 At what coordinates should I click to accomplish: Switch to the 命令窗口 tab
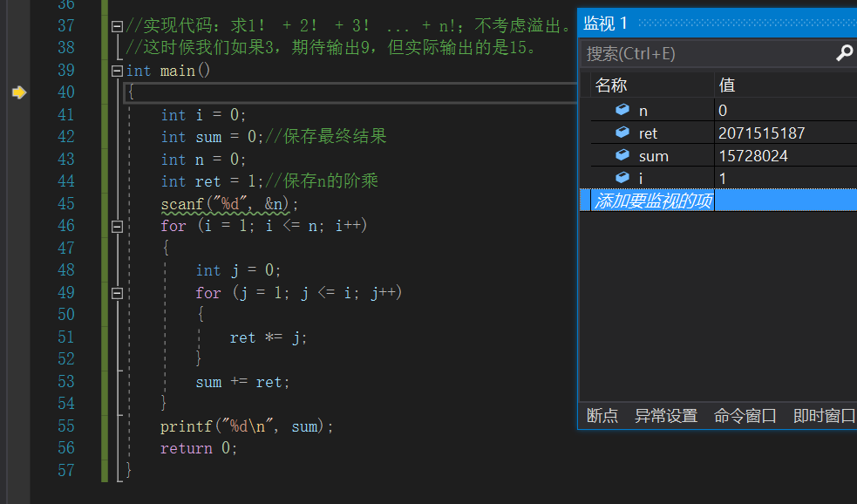tap(745, 416)
